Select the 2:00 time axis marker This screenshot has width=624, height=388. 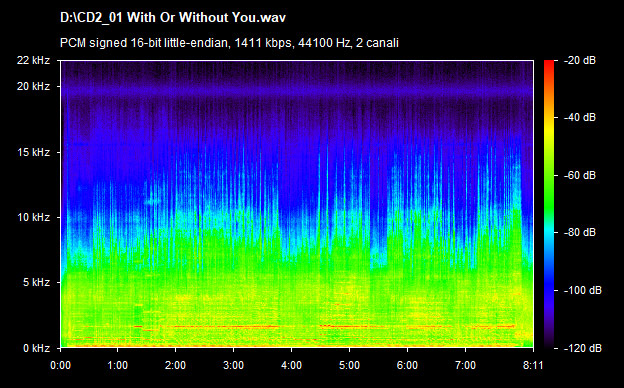(x=176, y=365)
